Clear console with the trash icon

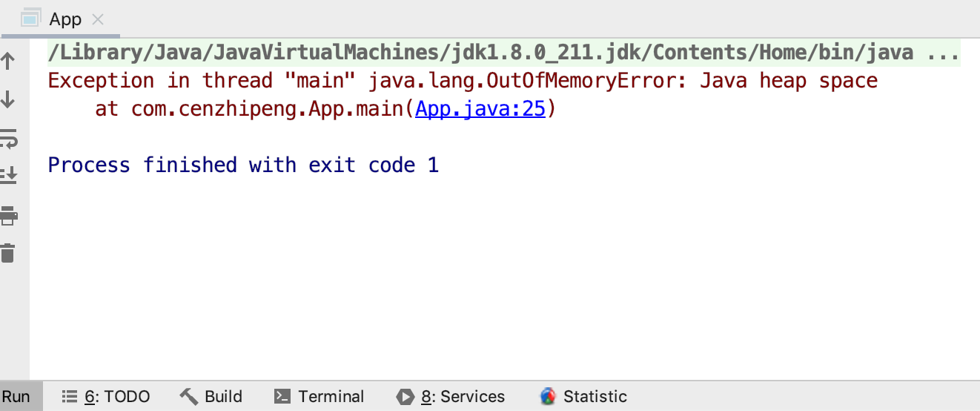coord(8,253)
